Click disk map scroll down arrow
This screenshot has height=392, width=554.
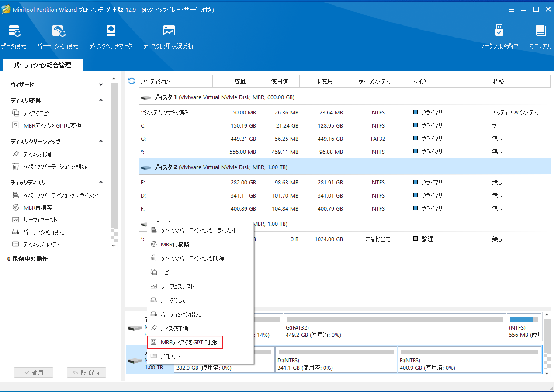(547, 374)
